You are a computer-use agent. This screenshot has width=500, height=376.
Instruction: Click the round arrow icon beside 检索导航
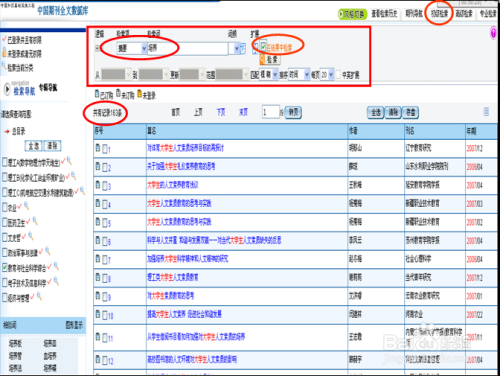7,89
